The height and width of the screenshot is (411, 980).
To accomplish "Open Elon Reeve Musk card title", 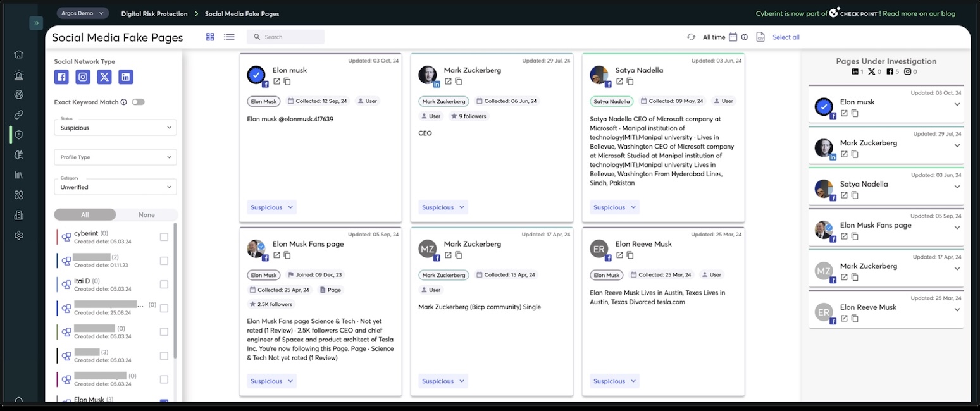I will point(643,244).
